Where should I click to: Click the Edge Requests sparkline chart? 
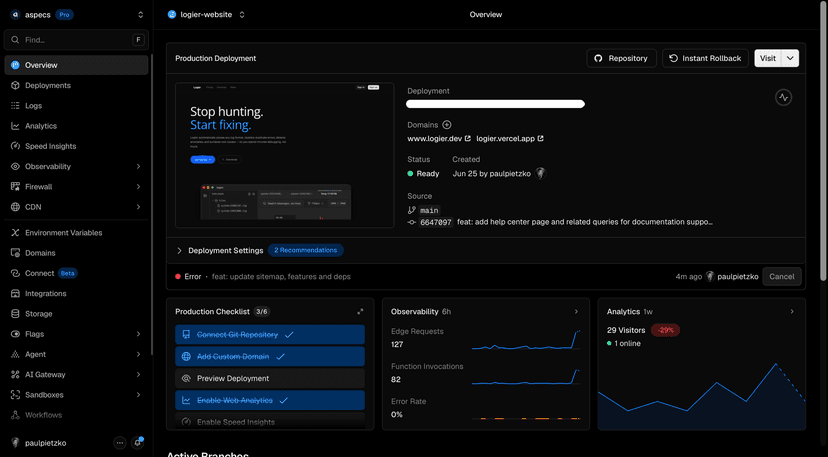click(526, 339)
